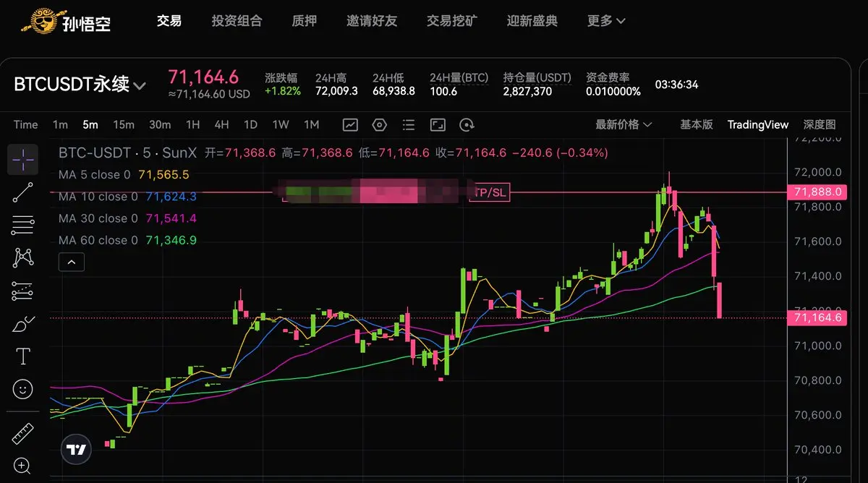This screenshot has width=868, height=483.
Task: Select the 1m timeframe
Action: pyautogui.click(x=60, y=124)
